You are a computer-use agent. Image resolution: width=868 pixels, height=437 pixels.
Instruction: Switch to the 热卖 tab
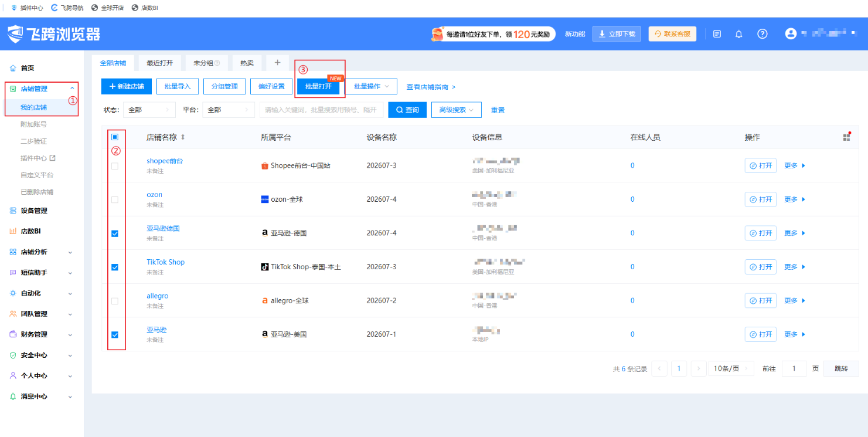[x=247, y=63]
